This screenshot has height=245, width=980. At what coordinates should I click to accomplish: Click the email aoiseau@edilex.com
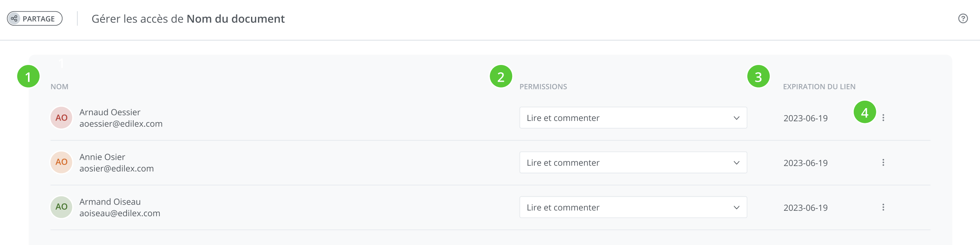(x=120, y=213)
